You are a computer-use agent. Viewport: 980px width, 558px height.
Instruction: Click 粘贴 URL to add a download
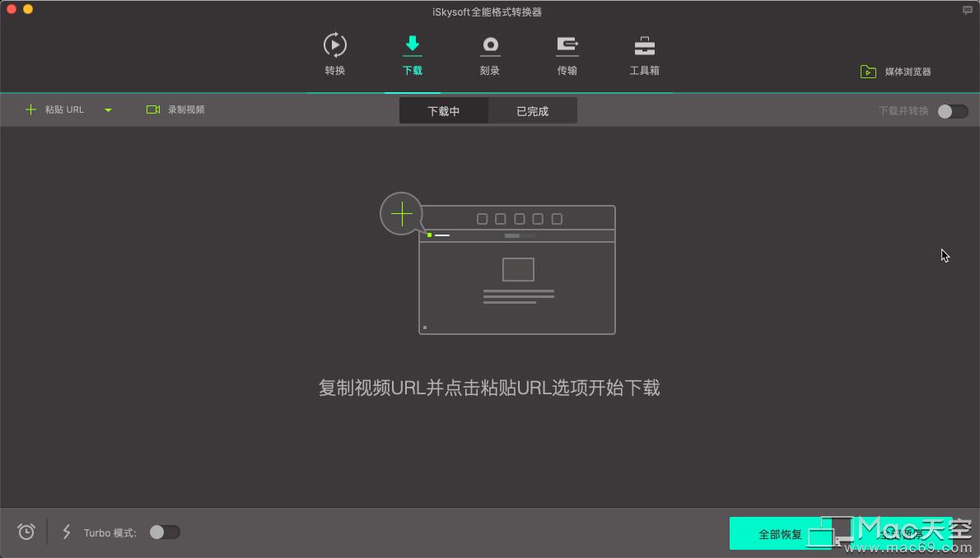tap(56, 109)
